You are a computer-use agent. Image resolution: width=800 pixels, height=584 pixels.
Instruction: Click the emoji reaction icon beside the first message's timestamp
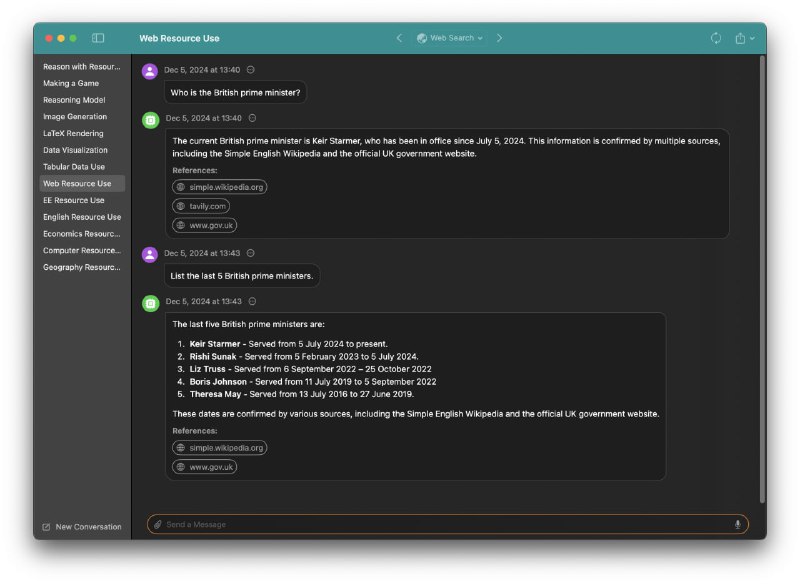(x=250, y=70)
